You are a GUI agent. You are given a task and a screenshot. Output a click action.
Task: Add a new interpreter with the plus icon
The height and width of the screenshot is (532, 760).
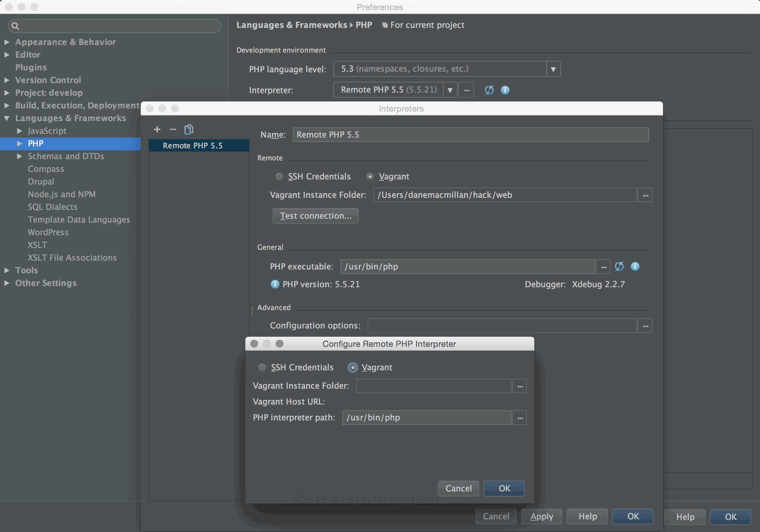157,129
